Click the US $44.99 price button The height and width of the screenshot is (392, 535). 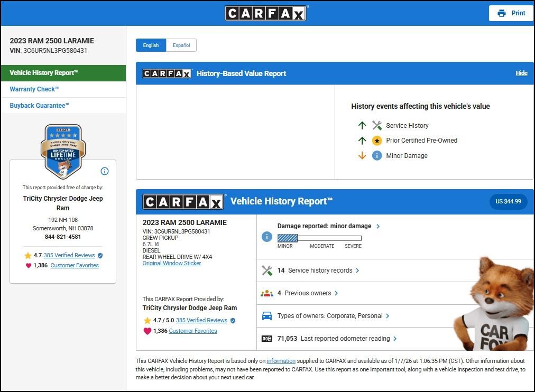[508, 202]
